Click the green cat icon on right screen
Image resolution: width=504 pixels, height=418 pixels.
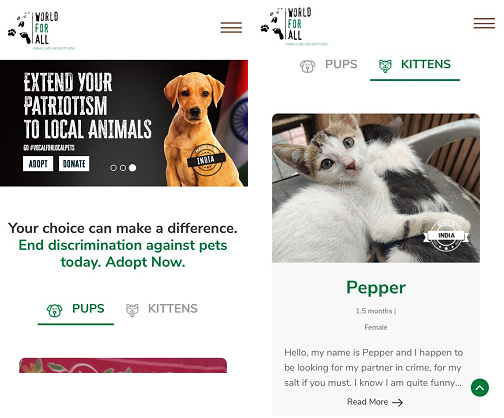point(385,66)
